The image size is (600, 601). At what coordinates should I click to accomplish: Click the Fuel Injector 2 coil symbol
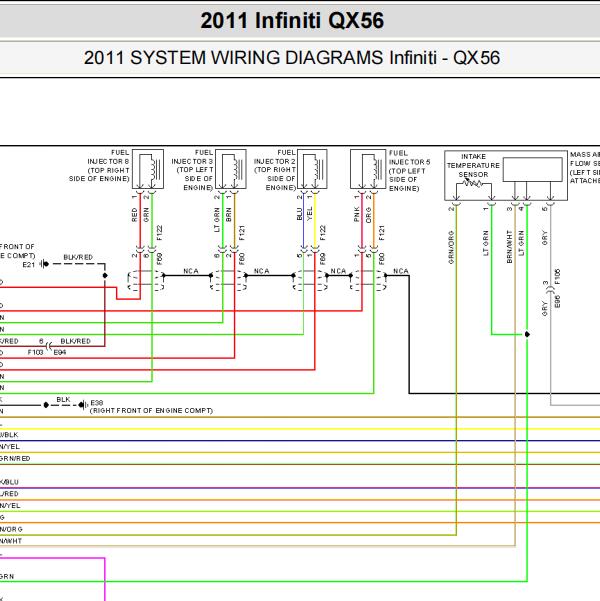click(312, 169)
